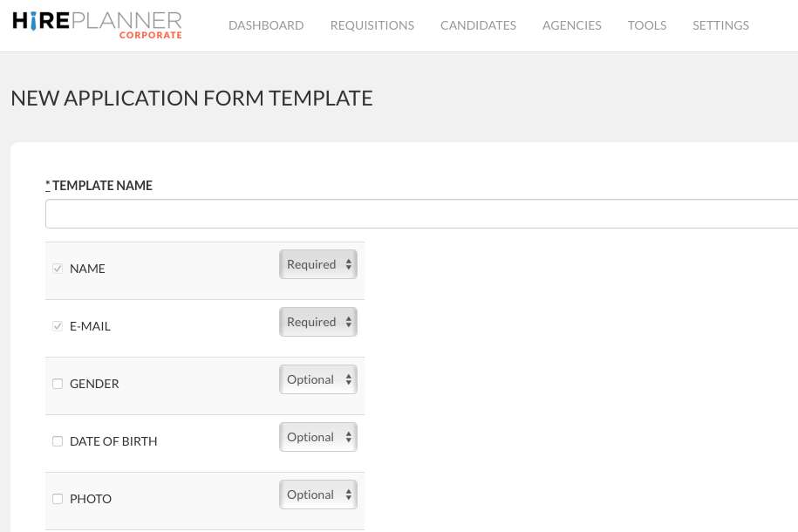Click the NEW APPLICATION FORM TEMPLATE heading

[x=191, y=98]
